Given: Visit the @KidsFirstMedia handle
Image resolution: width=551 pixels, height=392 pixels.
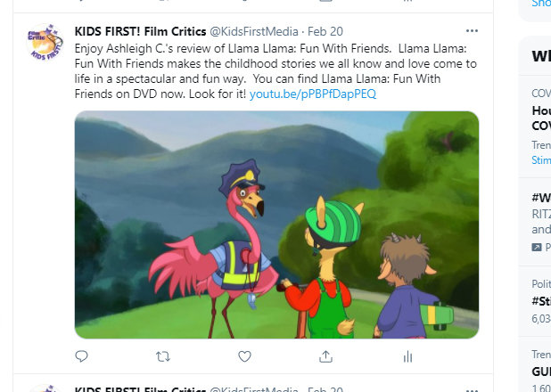Looking at the screenshot, I should 254,31.
